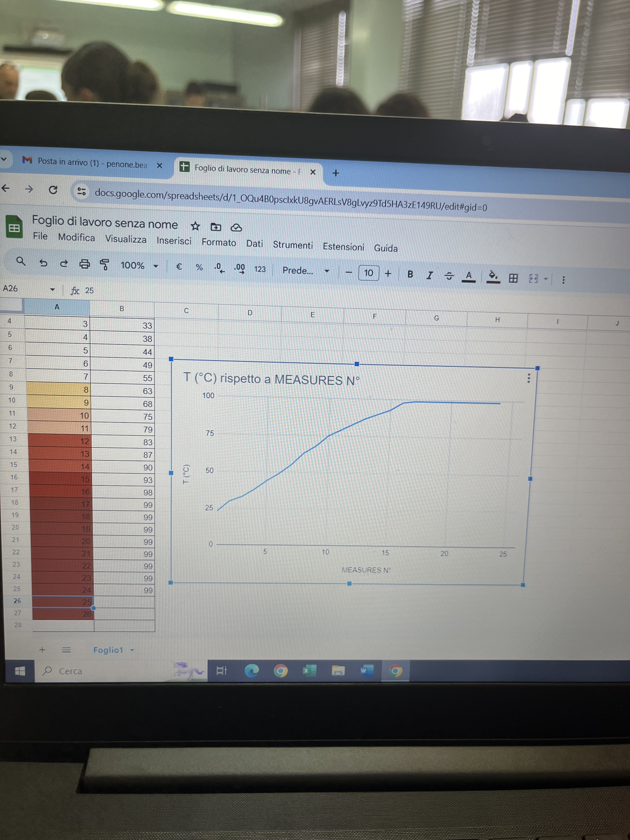Select column A header
Image resolution: width=630 pixels, height=840 pixels.
click(x=57, y=307)
